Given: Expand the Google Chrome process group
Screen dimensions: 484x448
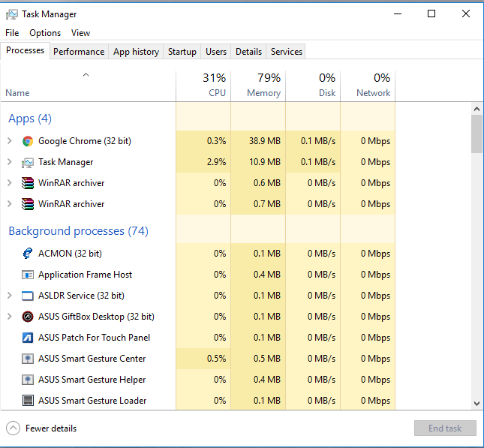Looking at the screenshot, I should point(9,141).
